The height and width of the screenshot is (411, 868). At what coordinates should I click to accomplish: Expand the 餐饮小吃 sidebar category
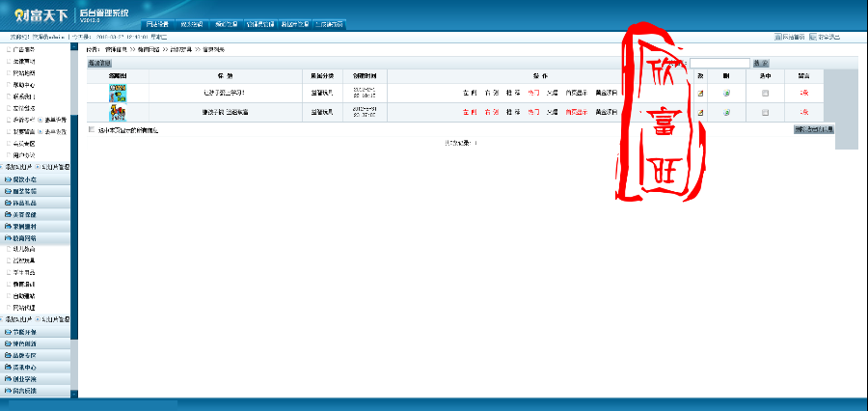(36, 178)
